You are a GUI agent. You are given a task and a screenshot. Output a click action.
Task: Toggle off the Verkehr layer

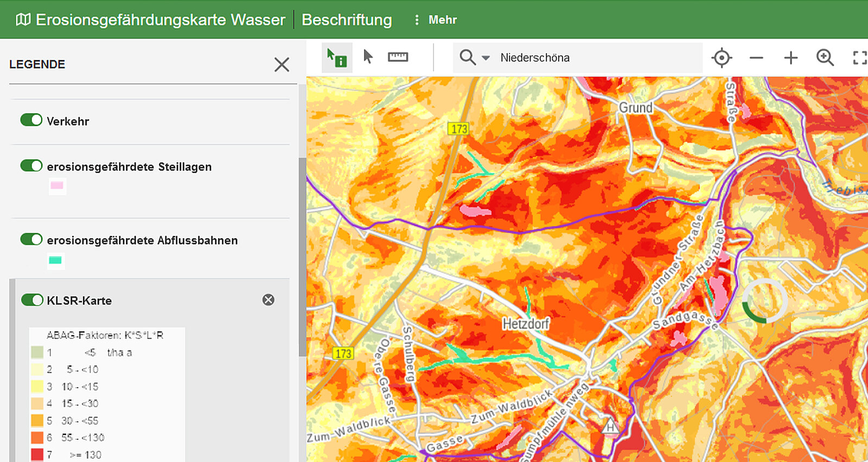click(x=31, y=120)
